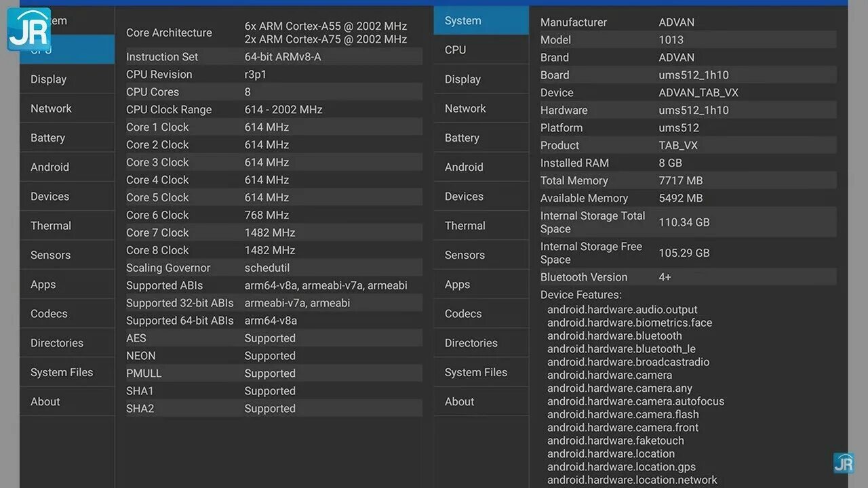The width and height of the screenshot is (868, 488).
Task: Open About in the CPU details pane sidebar
Action: click(x=67, y=401)
